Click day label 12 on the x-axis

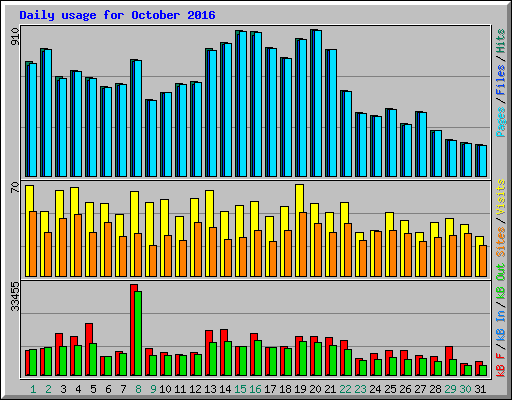tap(195, 389)
